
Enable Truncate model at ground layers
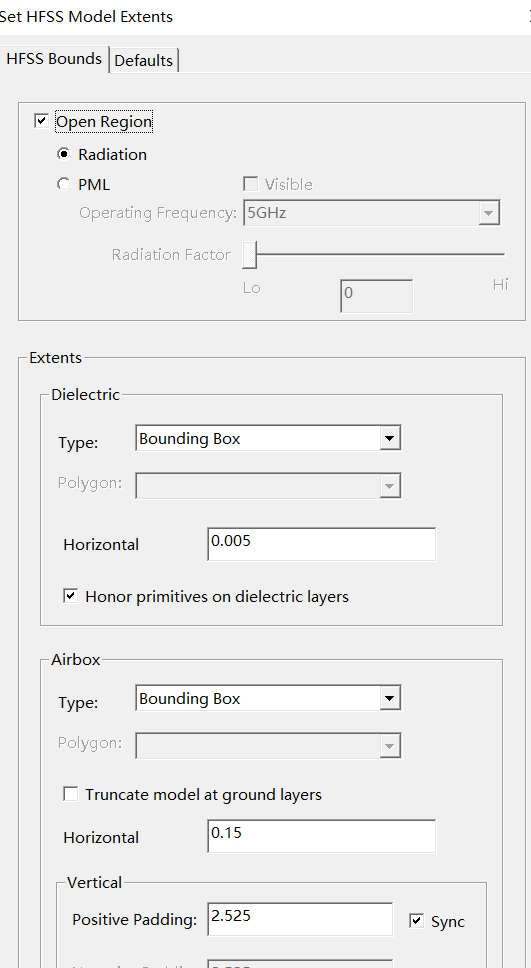[70, 794]
